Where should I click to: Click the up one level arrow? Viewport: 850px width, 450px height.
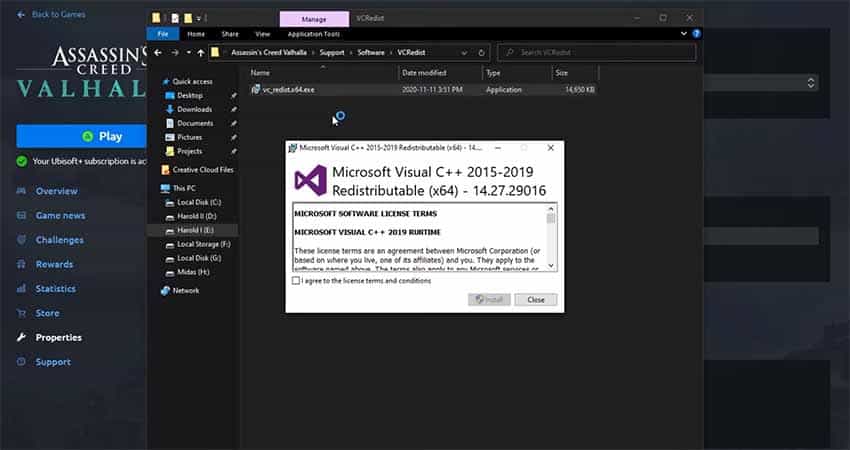click(201, 53)
